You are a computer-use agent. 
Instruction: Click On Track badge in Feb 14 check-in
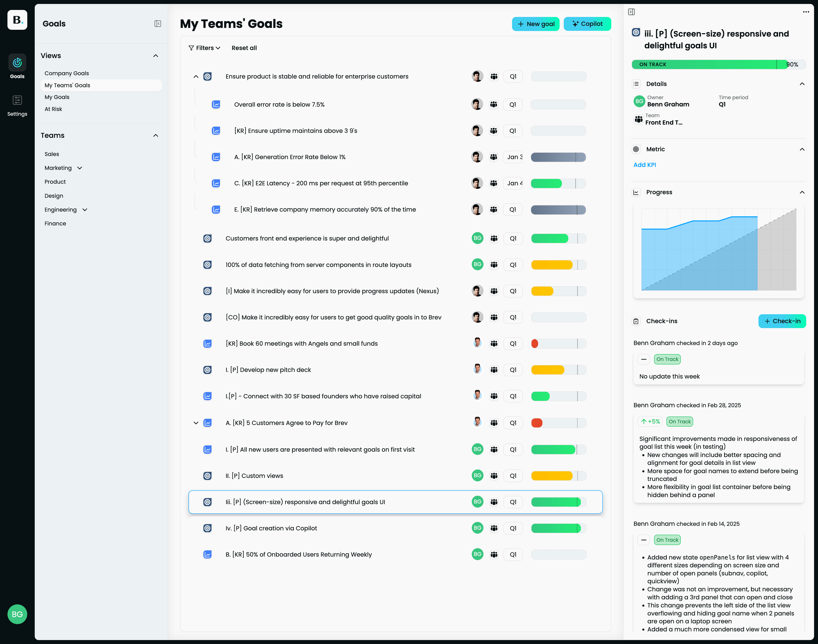click(x=667, y=540)
